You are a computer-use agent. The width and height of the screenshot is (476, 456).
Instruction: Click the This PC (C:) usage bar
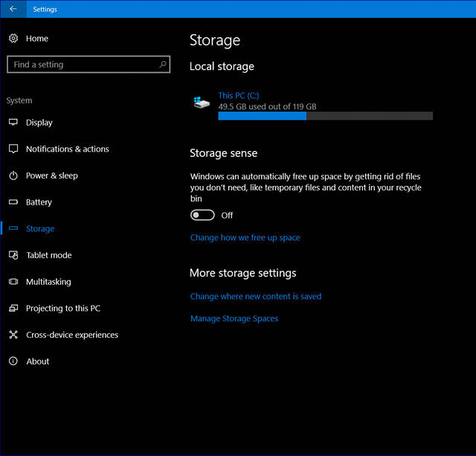(x=325, y=116)
